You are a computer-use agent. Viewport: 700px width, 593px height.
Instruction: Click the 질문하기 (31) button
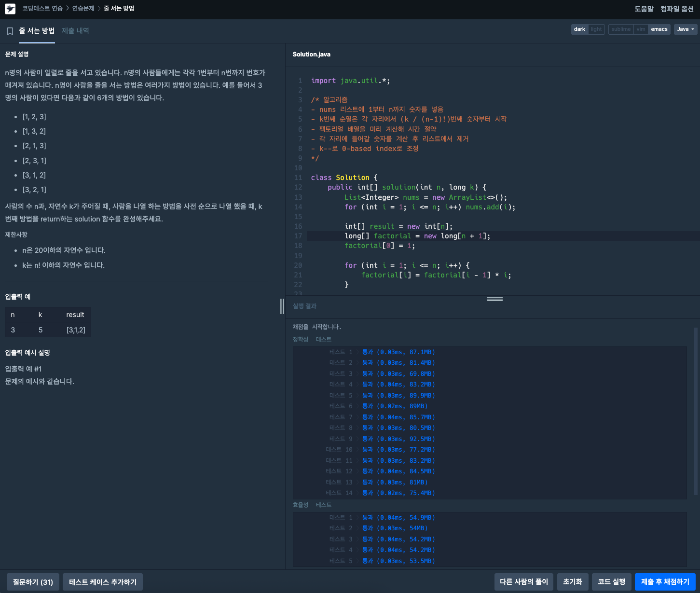[x=33, y=582]
